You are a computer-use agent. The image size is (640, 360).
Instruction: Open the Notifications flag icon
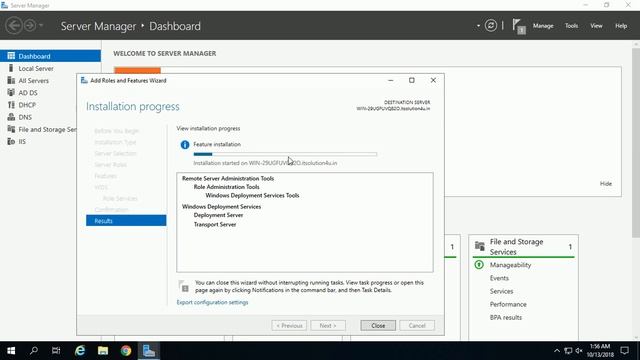coord(518,27)
